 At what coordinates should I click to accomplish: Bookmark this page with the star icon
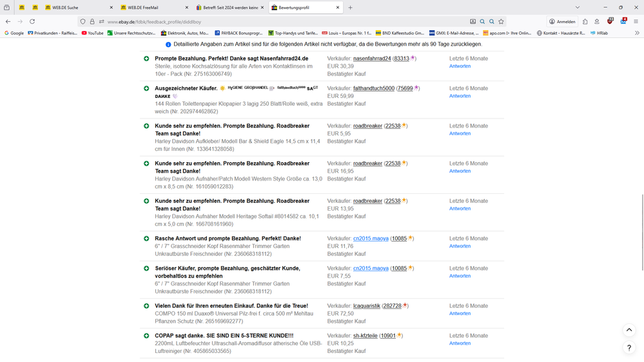(501, 21)
